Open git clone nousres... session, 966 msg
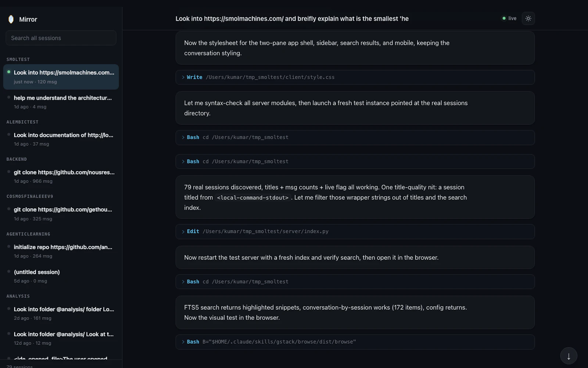The width and height of the screenshot is (588, 368). pyautogui.click(x=61, y=176)
